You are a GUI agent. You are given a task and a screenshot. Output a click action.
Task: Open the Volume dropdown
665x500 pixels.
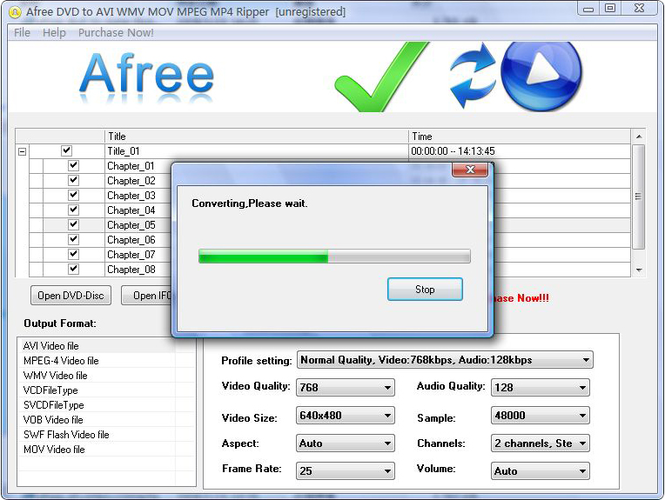point(540,471)
